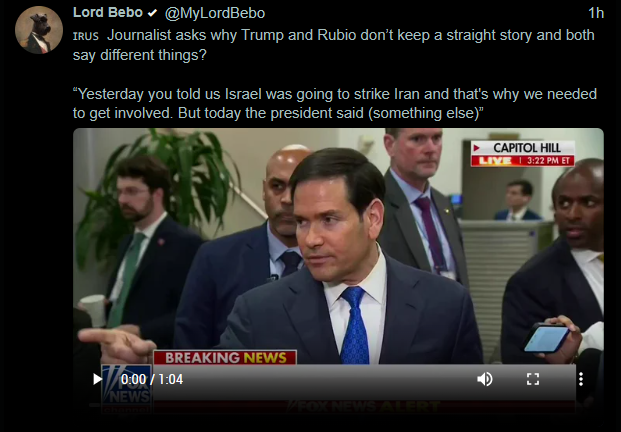Click the phone held up at the video's right
The image size is (621, 432).
pos(546,338)
